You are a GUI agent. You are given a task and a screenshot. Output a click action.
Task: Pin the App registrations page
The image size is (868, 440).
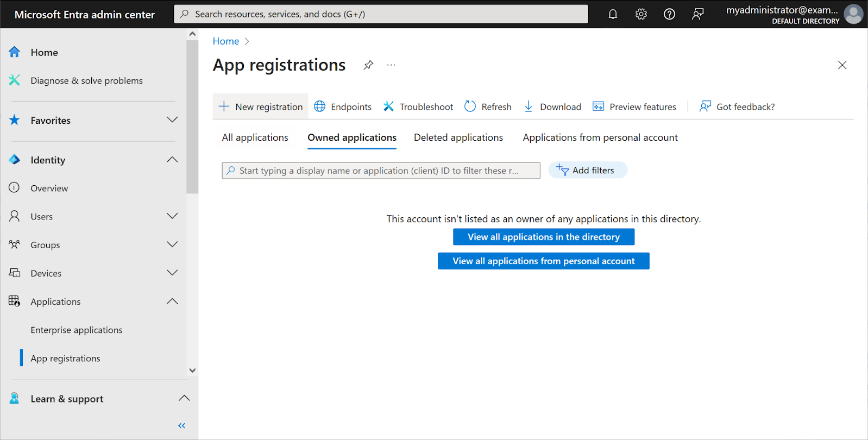pyautogui.click(x=368, y=65)
